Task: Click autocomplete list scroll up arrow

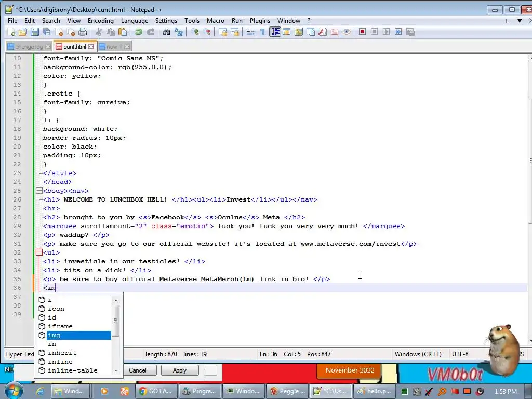Action: pos(116,300)
